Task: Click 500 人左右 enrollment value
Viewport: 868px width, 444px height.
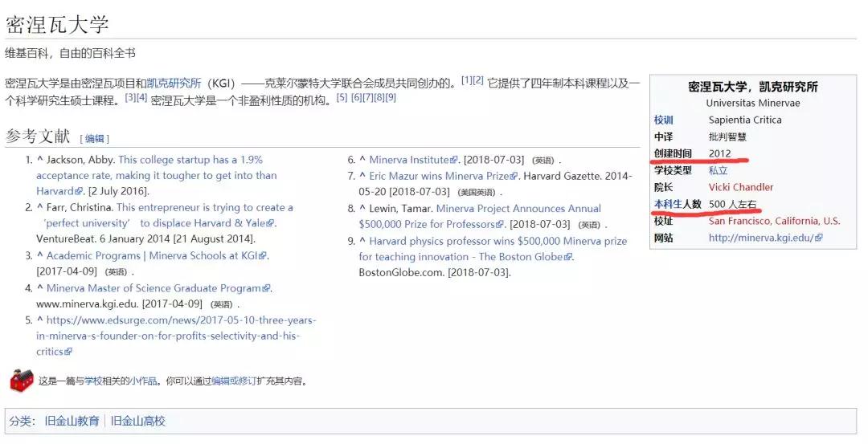Action: click(732, 204)
